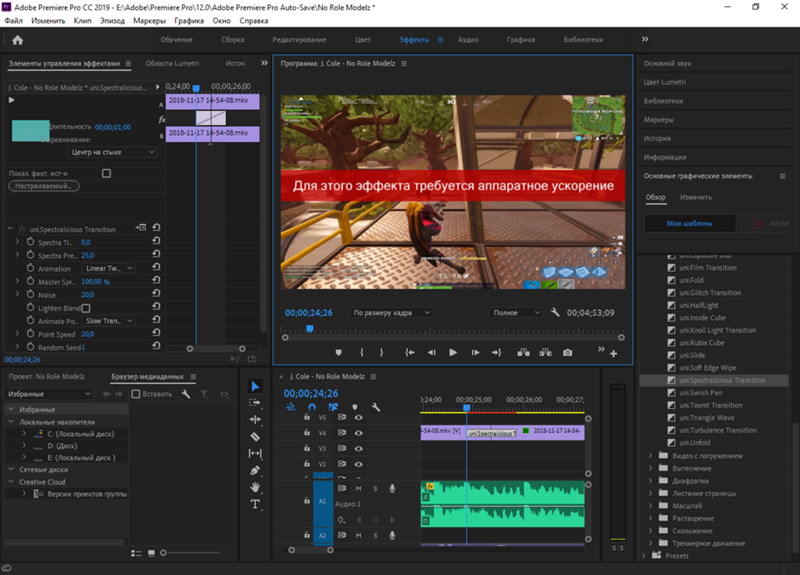Select the Selection arrow tool
Viewport: 800px width, 575px height.
point(255,386)
